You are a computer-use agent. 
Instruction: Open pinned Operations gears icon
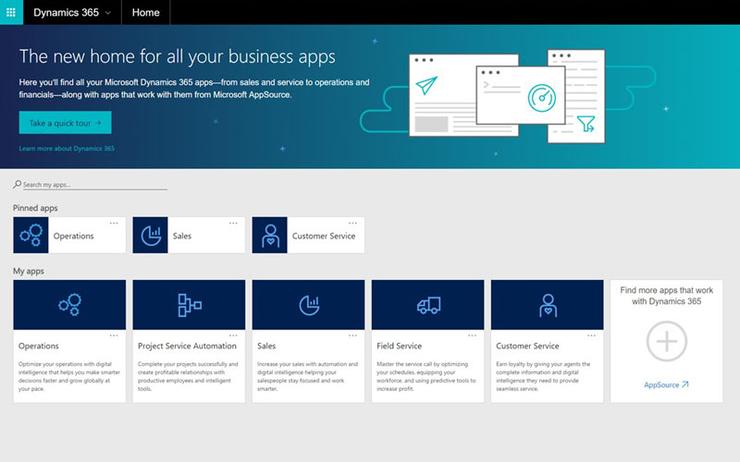pyautogui.click(x=31, y=235)
